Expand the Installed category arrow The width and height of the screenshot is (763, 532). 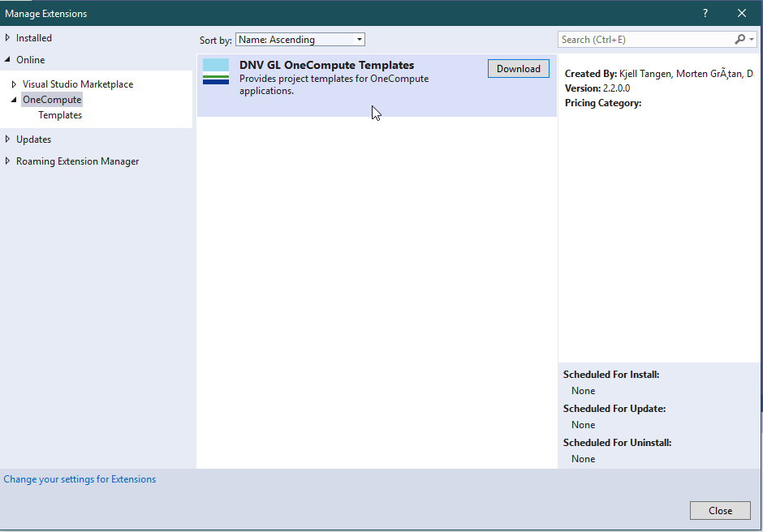8,38
